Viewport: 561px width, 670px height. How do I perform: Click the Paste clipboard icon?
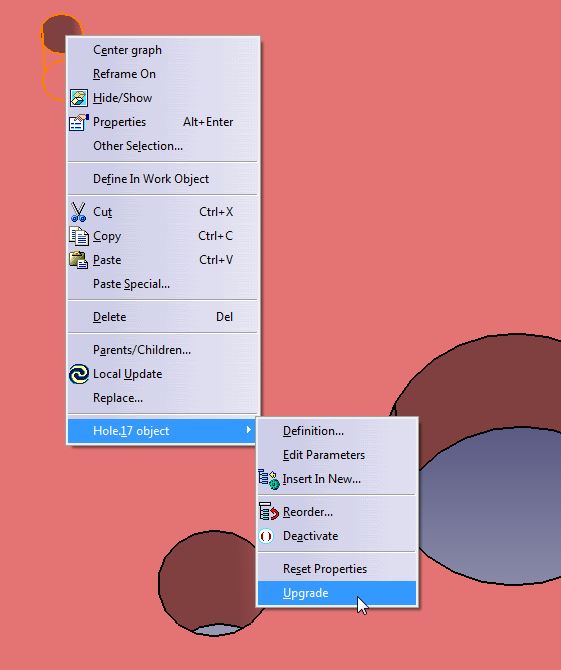79,260
